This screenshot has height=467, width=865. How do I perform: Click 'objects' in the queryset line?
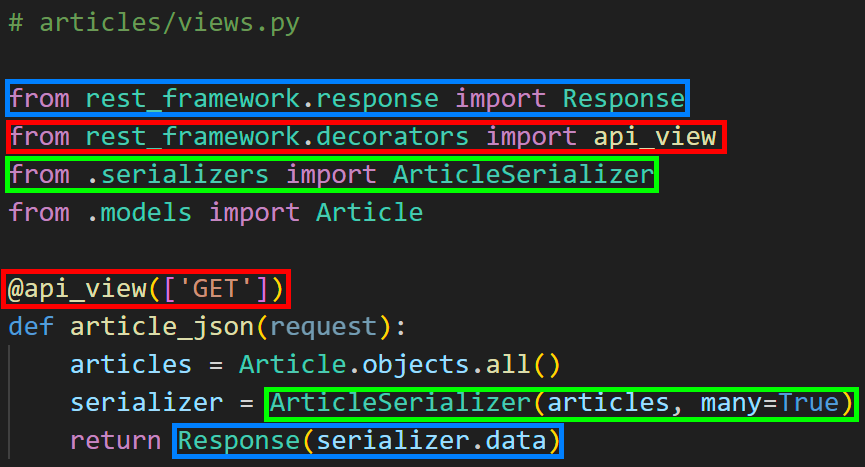(x=415, y=364)
